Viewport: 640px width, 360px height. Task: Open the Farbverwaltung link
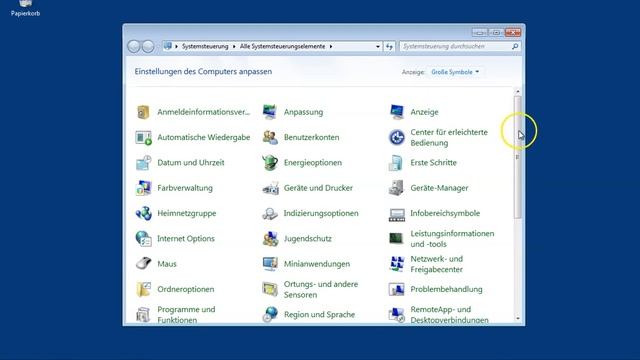pyautogui.click(x=185, y=188)
